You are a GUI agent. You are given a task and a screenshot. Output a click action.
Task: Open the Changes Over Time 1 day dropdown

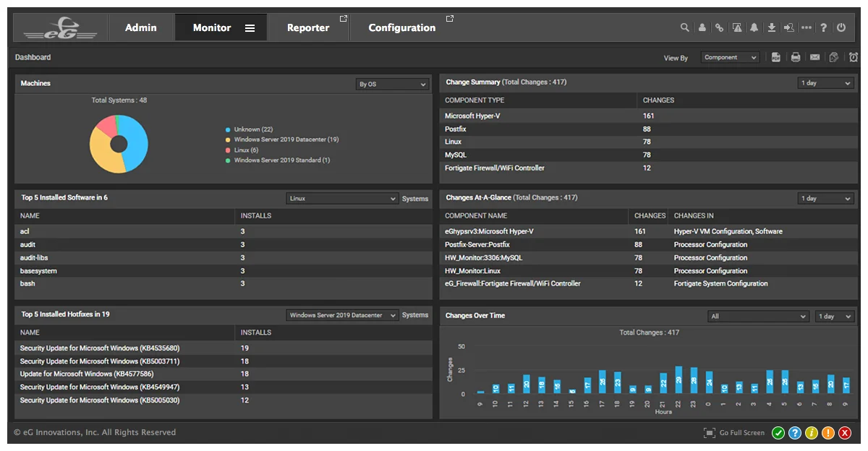(835, 317)
